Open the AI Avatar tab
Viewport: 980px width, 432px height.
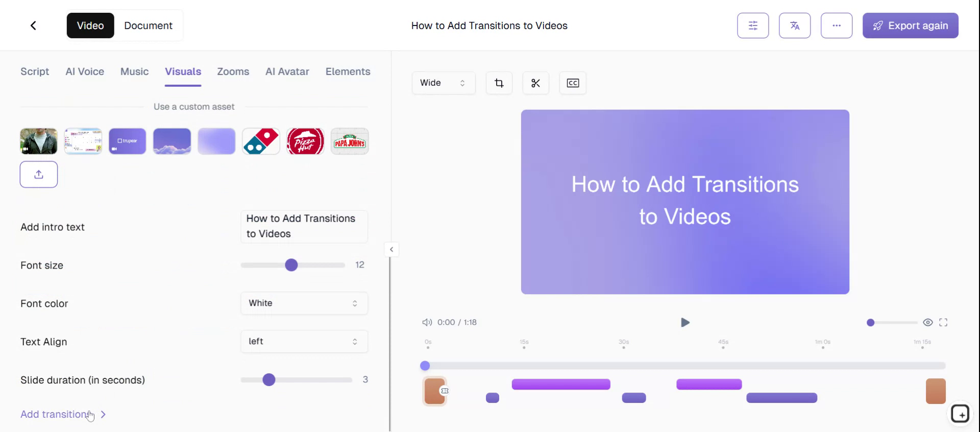(287, 71)
